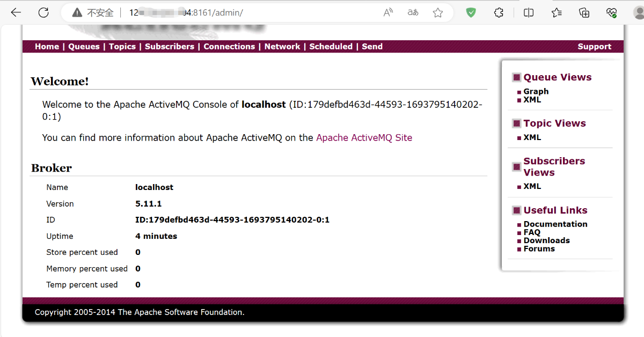Click the Welcome! heading
The height and width of the screenshot is (337, 644).
coord(60,82)
